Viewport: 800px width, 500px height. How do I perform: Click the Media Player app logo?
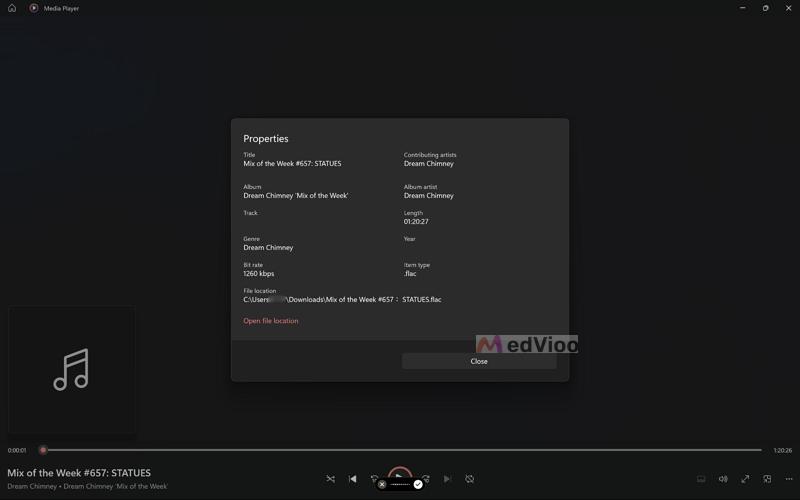(x=34, y=8)
